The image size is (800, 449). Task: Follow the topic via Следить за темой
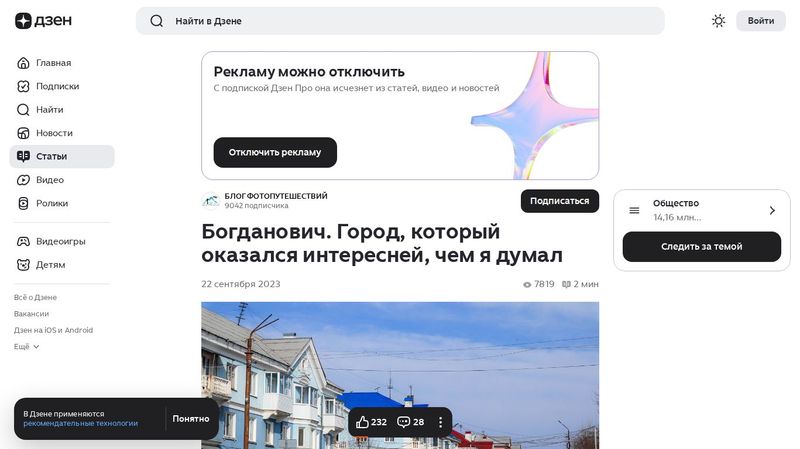click(702, 246)
